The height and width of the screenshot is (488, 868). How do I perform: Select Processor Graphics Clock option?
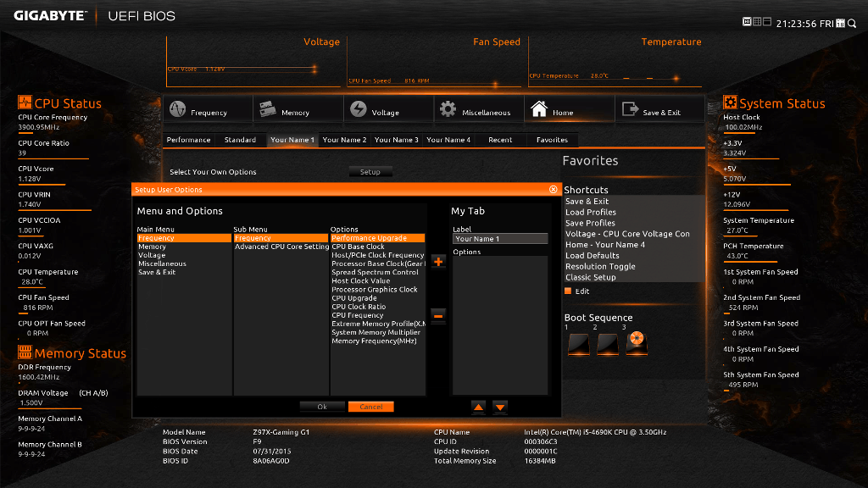coord(377,290)
